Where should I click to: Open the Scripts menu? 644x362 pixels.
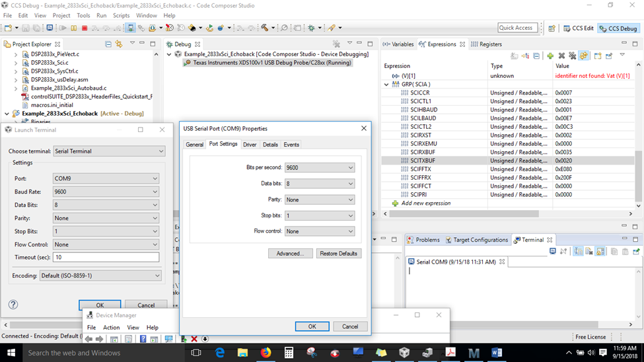(x=121, y=15)
